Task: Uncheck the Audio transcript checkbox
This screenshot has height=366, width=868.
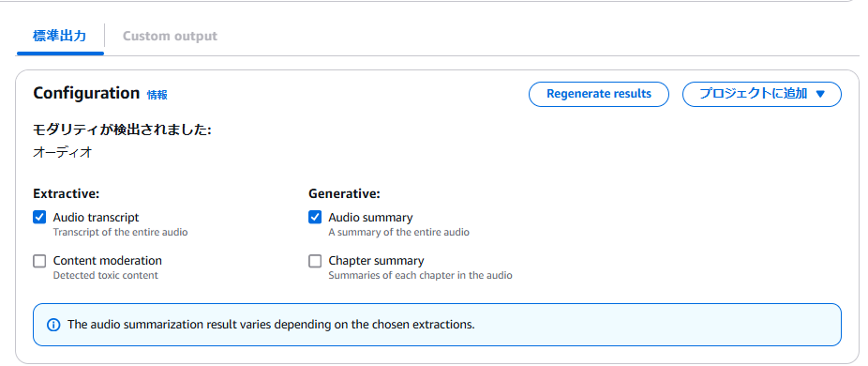Action: click(x=39, y=217)
